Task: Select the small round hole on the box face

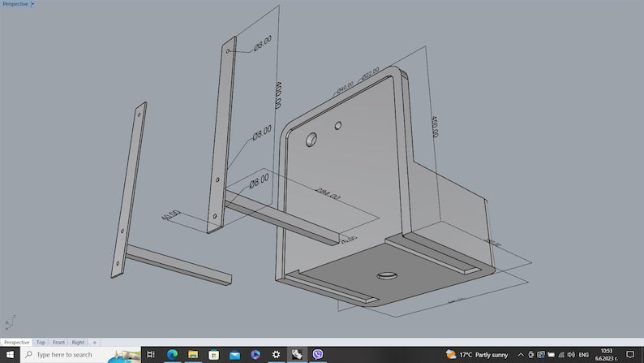Action: [x=338, y=125]
